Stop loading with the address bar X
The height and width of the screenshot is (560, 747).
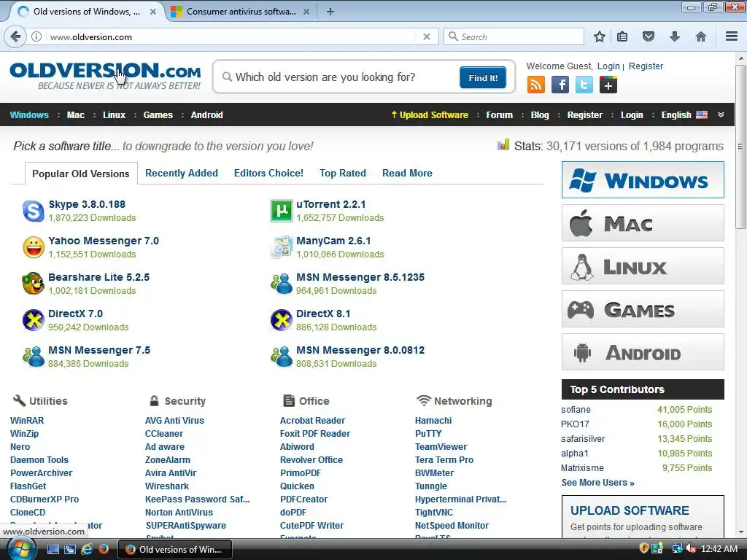coord(427,36)
